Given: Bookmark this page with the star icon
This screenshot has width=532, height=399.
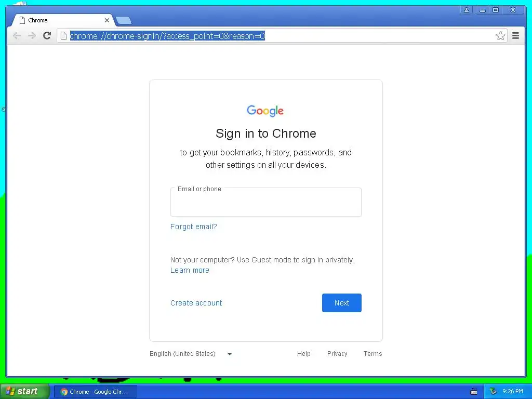Looking at the screenshot, I should [x=500, y=36].
